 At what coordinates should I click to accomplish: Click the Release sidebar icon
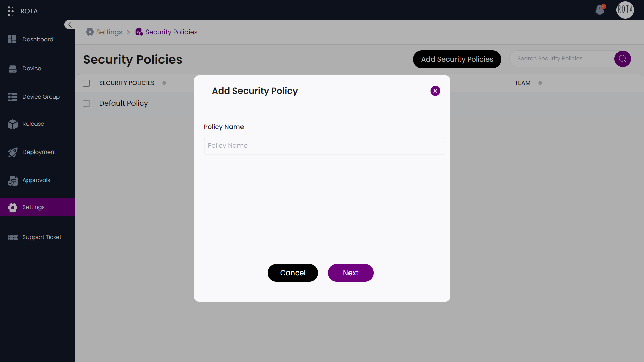[13, 124]
